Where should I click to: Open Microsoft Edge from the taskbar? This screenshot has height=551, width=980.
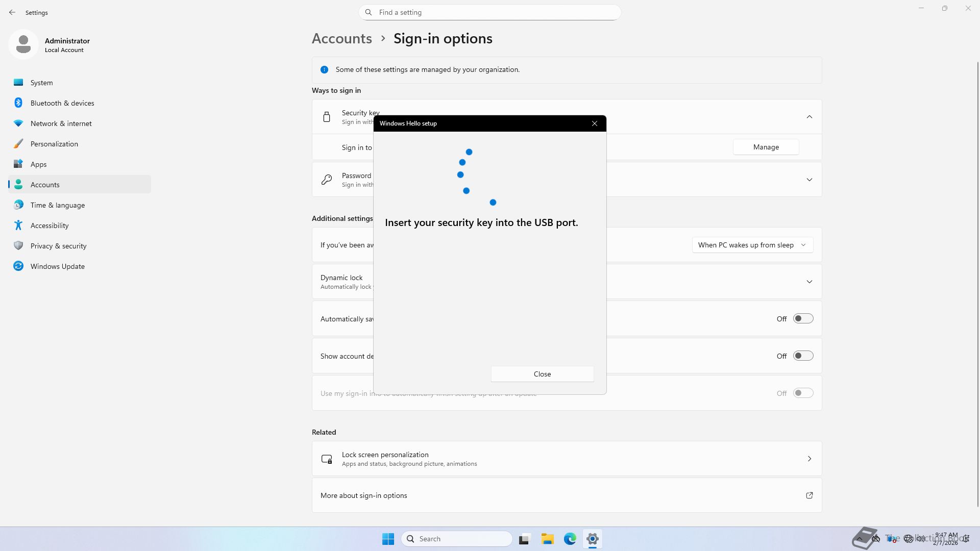click(x=570, y=539)
